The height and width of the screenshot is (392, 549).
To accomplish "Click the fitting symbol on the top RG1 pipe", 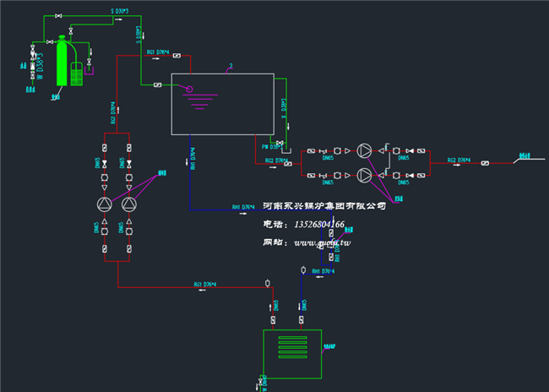I will 177,56.
